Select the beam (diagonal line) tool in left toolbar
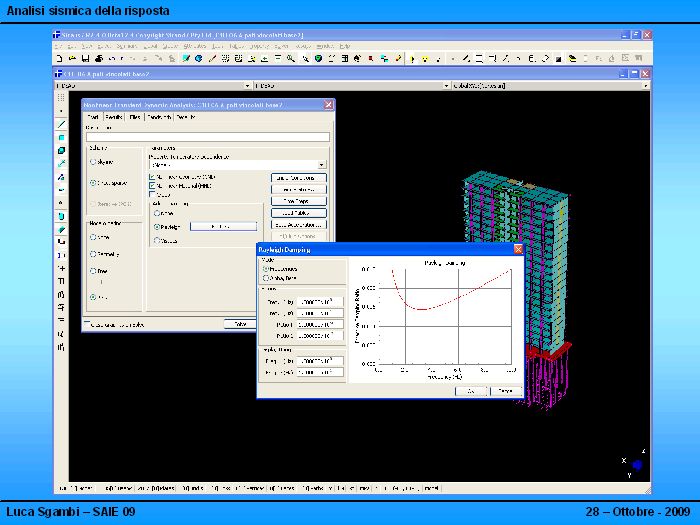 tap(61, 124)
